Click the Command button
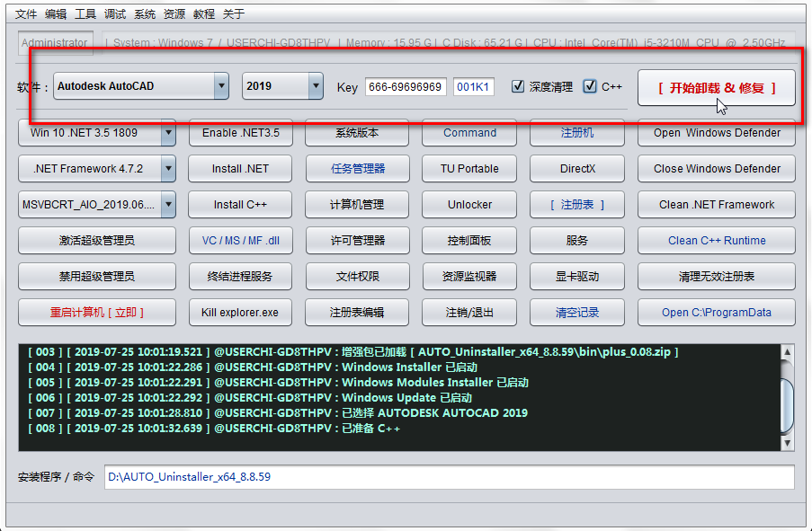This screenshot has width=812, height=531. [469, 133]
